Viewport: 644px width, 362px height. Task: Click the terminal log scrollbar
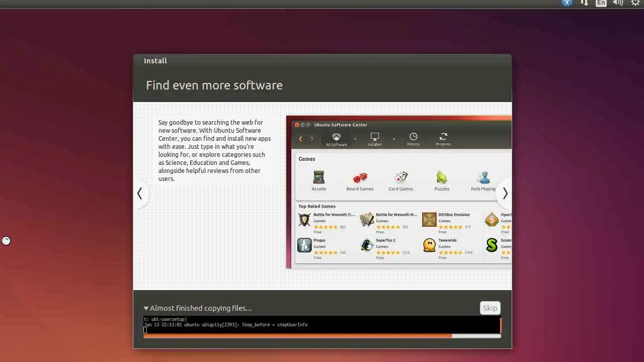pos(501,325)
